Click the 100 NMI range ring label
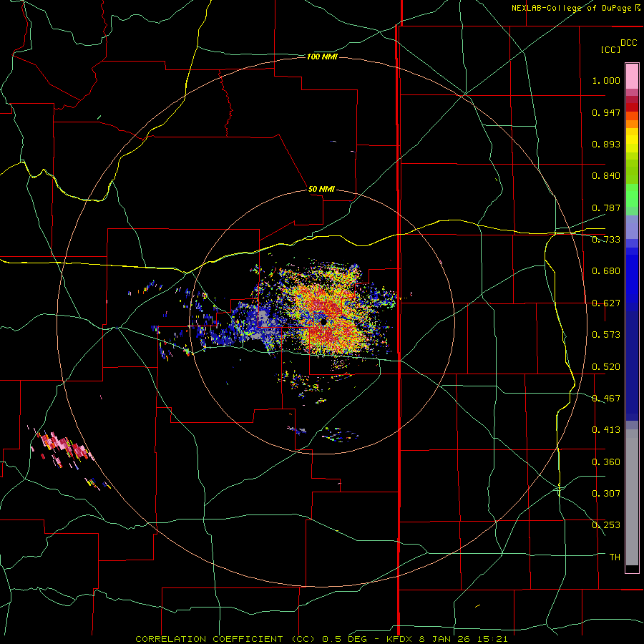The width and height of the screenshot is (644, 644). [322, 57]
